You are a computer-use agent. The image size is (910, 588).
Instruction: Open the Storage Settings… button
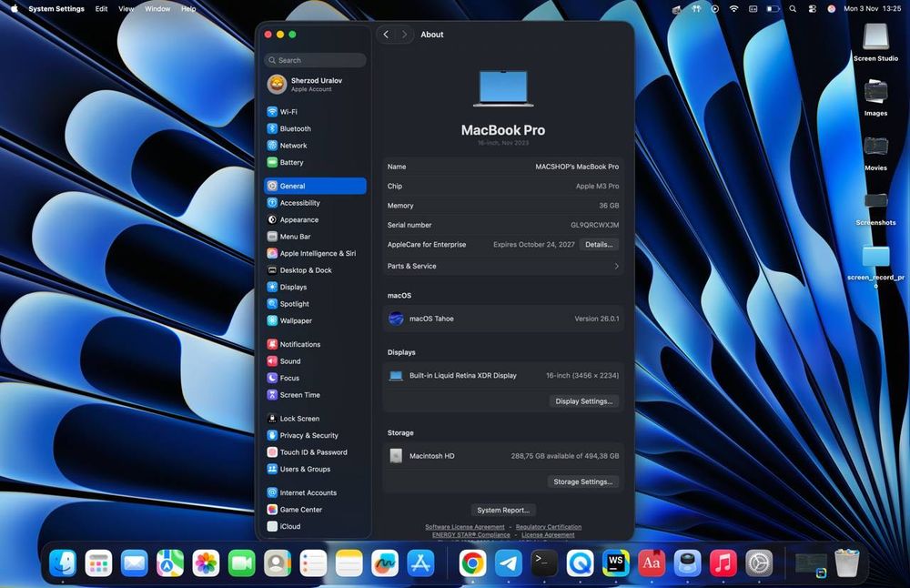pos(582,482)
